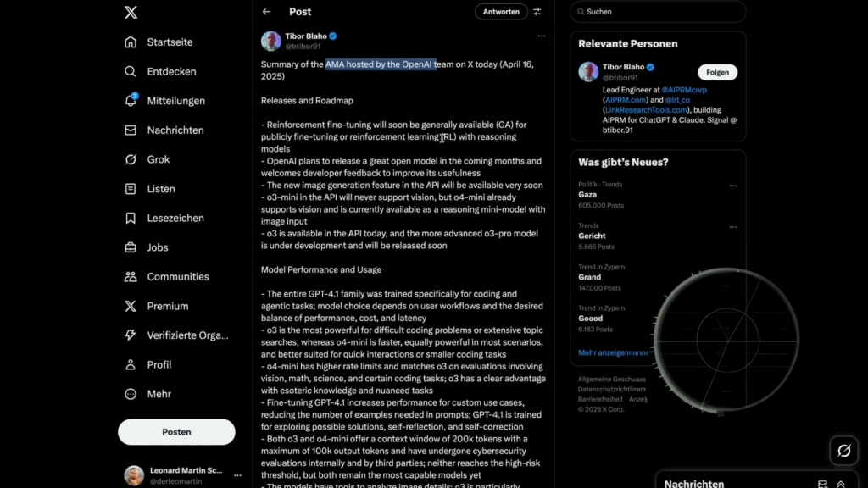
Task: Expand the Nachrichten drawer with the double chevron
Action: [x=841, y=484]
